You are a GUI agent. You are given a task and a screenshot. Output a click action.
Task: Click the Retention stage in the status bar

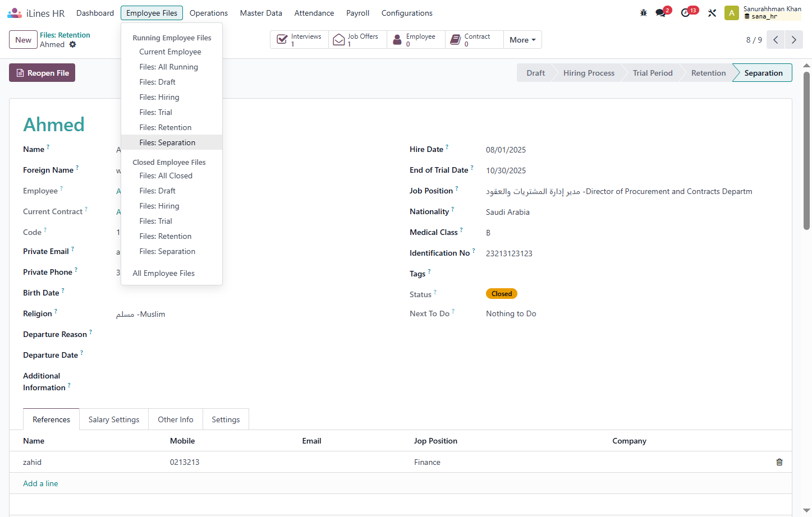tap(708, 73)
